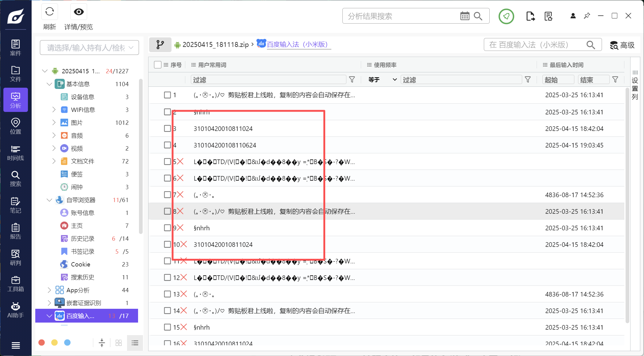644x356 pixels.
Task: Toggle the select-all header checkbox
Action: point(158,65)
